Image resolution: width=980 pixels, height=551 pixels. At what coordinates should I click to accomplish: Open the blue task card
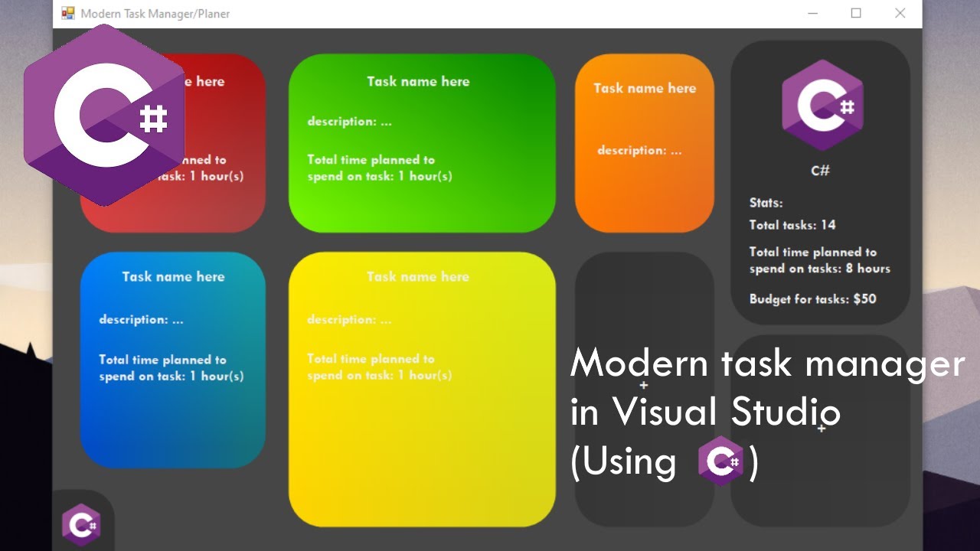tap(173, 360)
